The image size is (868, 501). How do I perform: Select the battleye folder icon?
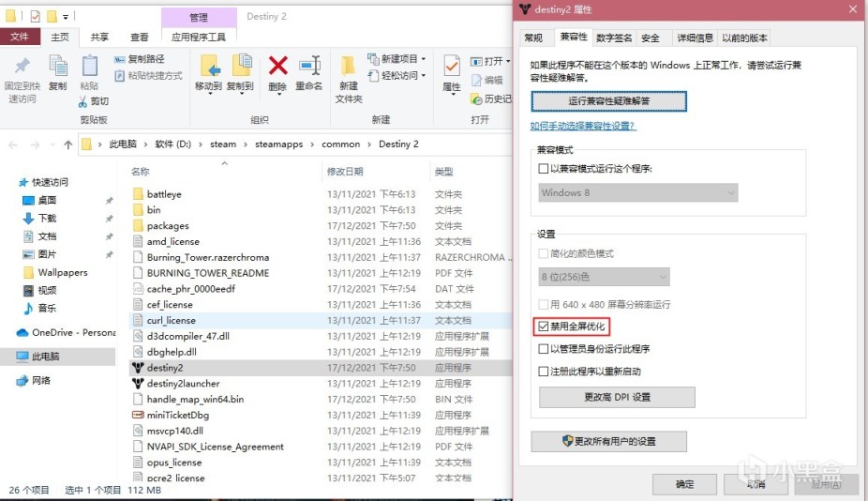point(138,194)
